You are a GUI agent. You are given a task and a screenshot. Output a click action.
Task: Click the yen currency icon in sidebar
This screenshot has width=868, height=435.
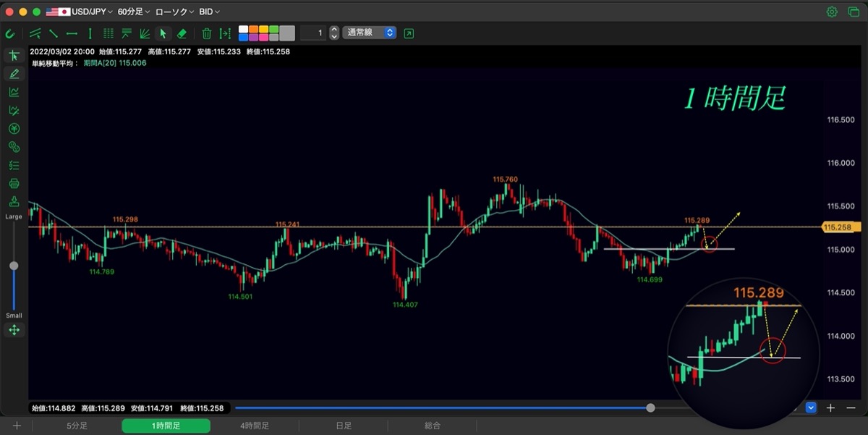[x=14, y=129]
